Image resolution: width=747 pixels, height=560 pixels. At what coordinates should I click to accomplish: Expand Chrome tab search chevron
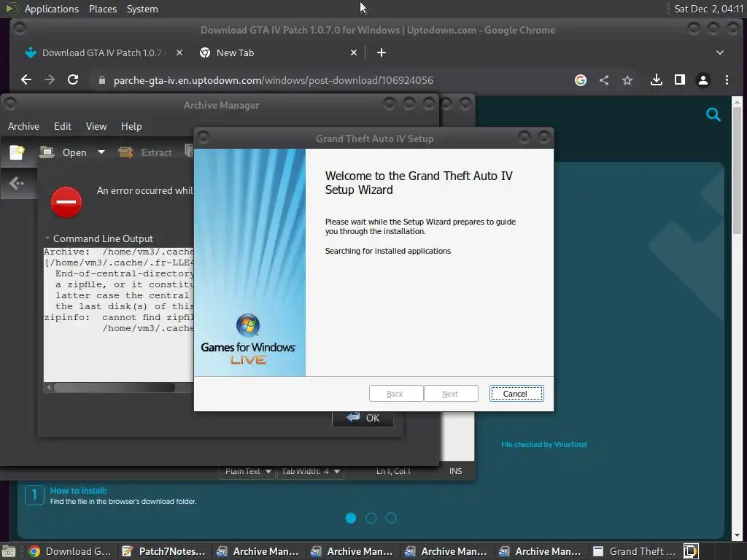tap(720, 52)
